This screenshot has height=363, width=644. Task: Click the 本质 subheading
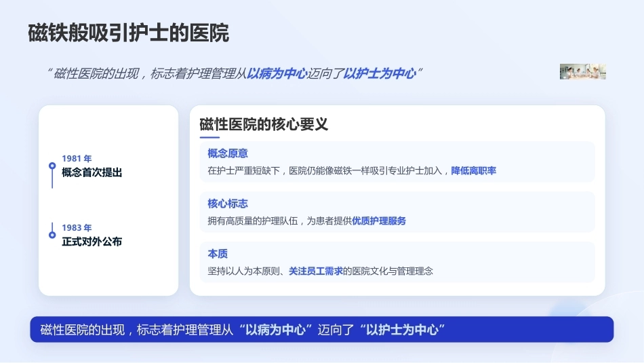point(218,254)
